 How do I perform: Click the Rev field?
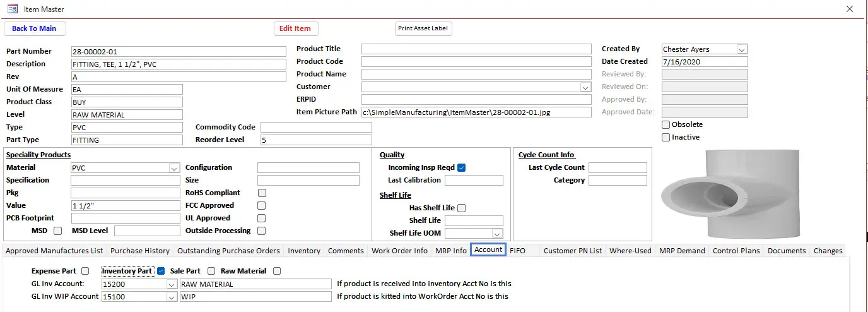coord(179,77)
